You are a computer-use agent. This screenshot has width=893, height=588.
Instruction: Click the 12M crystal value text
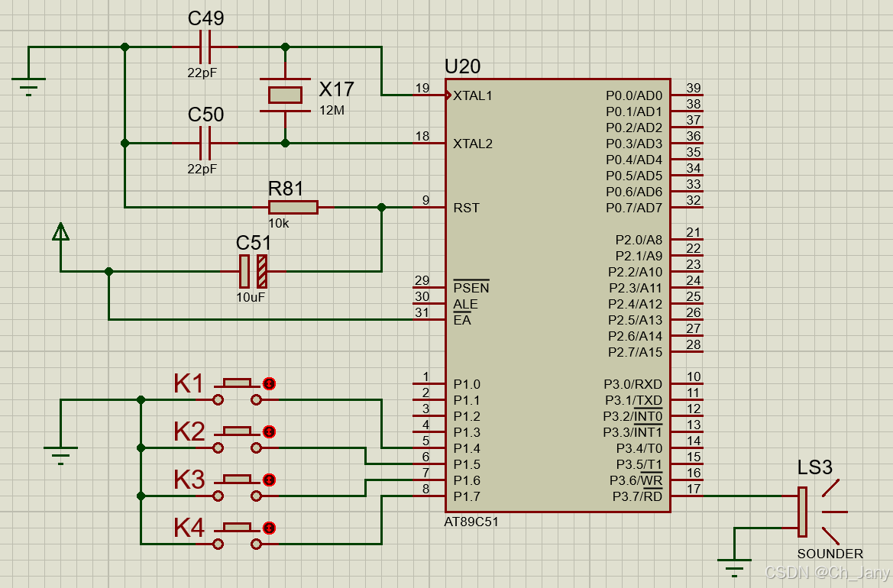pos(332,111)
